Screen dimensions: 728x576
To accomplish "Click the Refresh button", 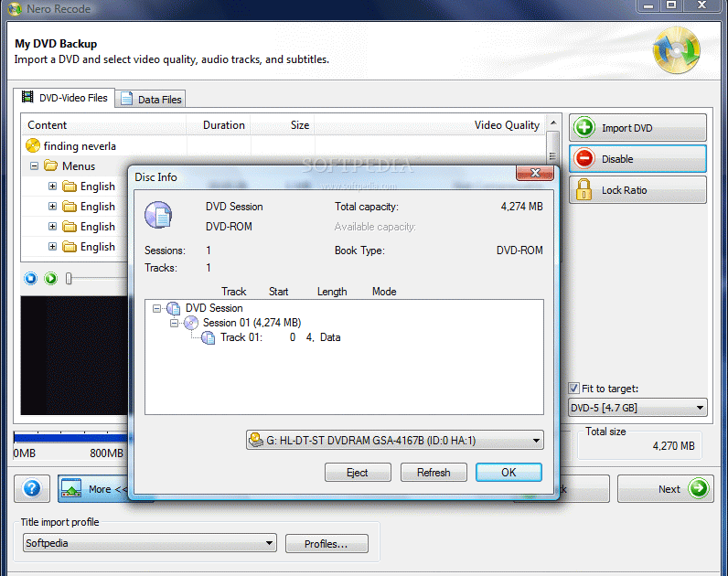I will pos(434,473).
